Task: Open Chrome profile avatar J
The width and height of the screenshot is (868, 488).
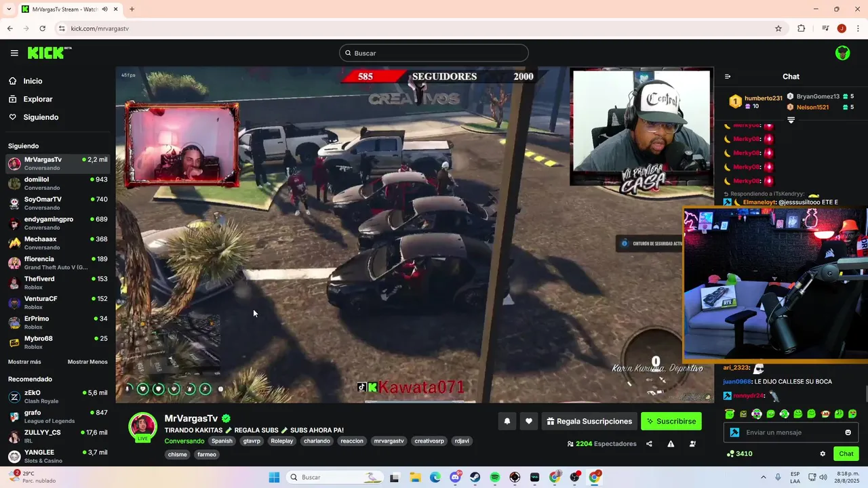Action: click(x=842, y=28)
